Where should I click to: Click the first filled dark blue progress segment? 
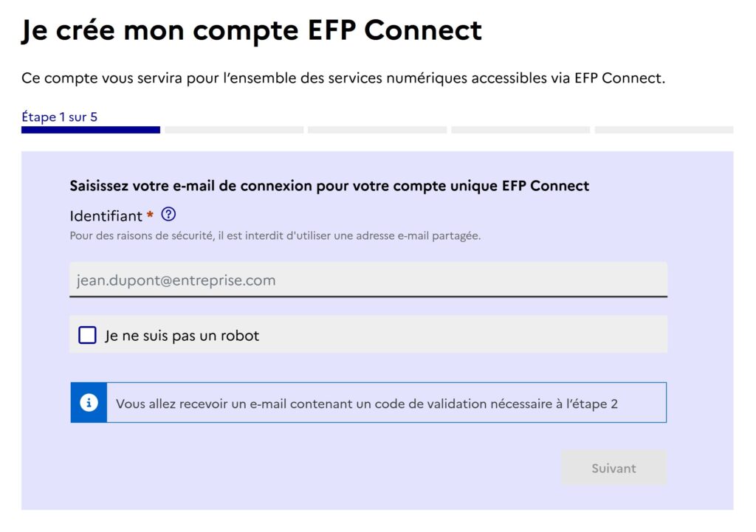click(90, 130)
